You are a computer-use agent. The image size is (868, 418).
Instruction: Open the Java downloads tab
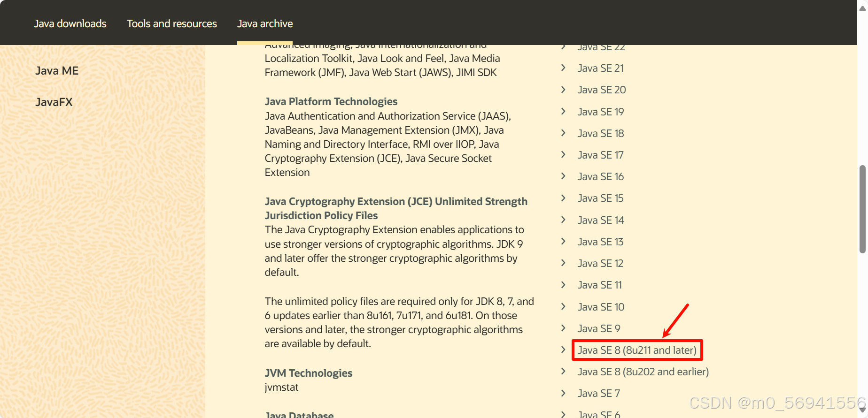point(70,23)
